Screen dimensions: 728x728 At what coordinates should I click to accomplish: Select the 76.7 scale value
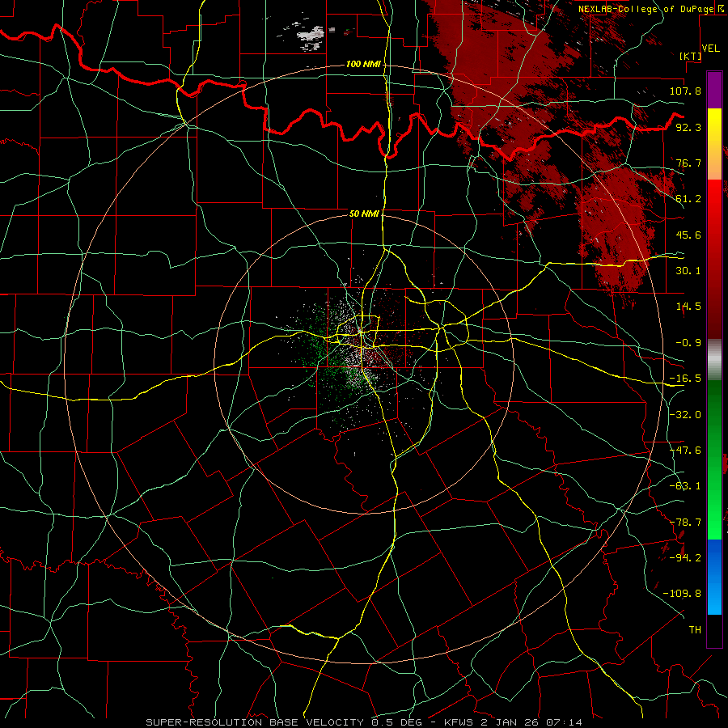coord(688,163)
